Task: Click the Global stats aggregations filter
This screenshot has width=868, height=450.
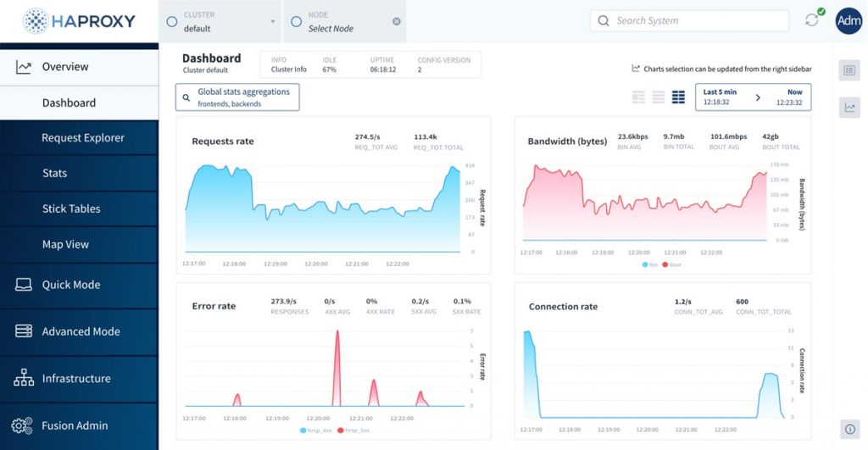Action: [237, 97]
